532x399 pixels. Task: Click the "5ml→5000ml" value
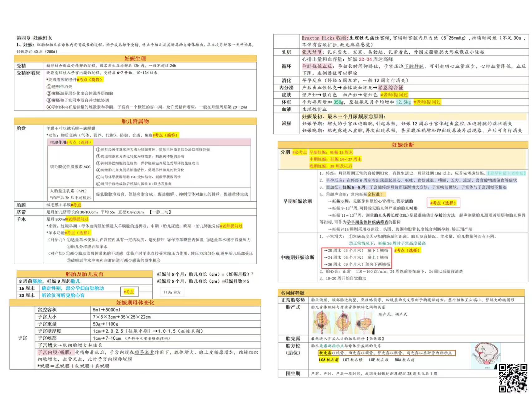(x=106, y=310)
